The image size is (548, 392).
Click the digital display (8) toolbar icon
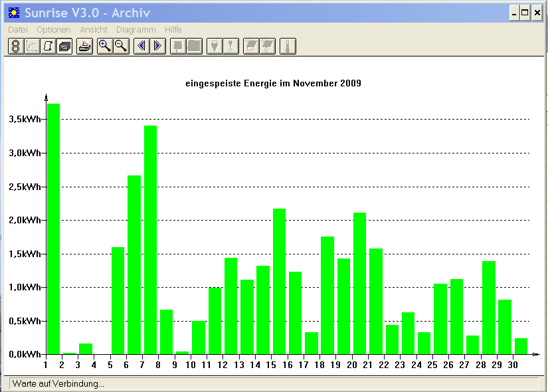pyautogui.click(x=16, y=46)
